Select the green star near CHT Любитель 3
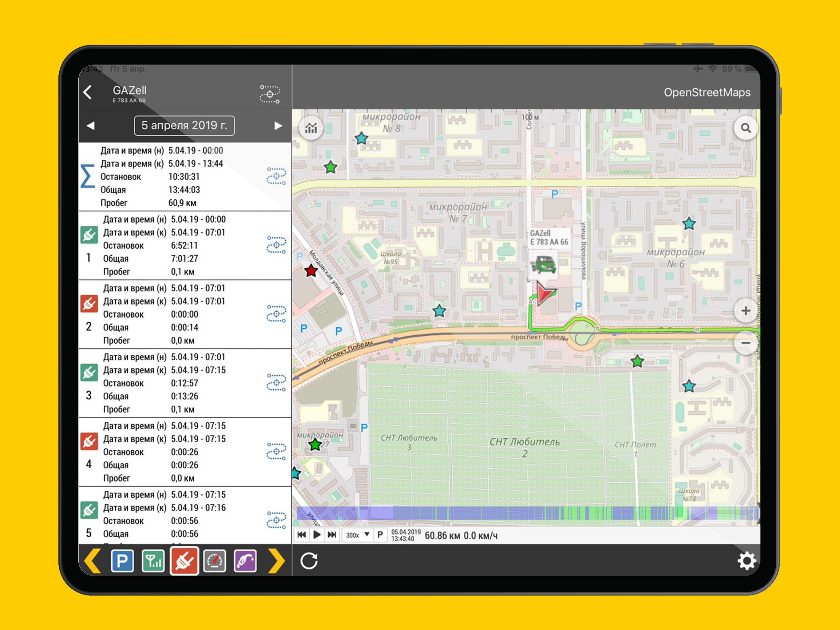The image size is (840, 630). tap(315, 444)
